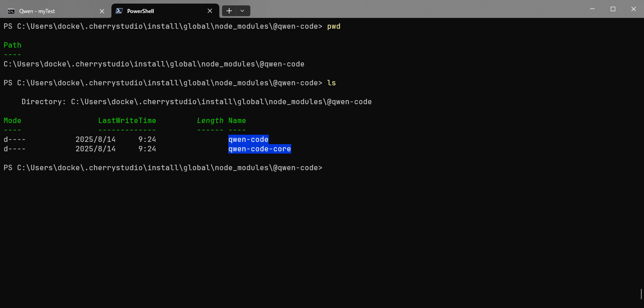
Task: Close the PowerShell tab
Action: (x=210, y=11)
